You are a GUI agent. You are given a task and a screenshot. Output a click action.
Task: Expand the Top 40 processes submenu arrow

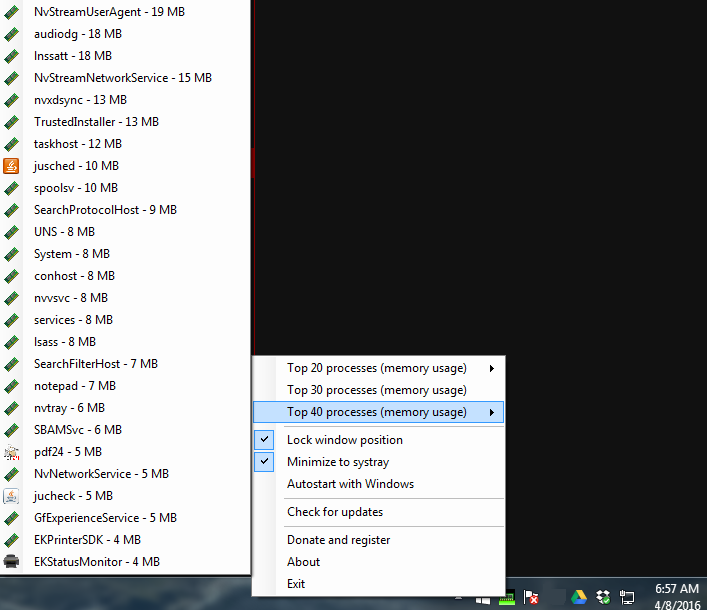pos(492,412)
